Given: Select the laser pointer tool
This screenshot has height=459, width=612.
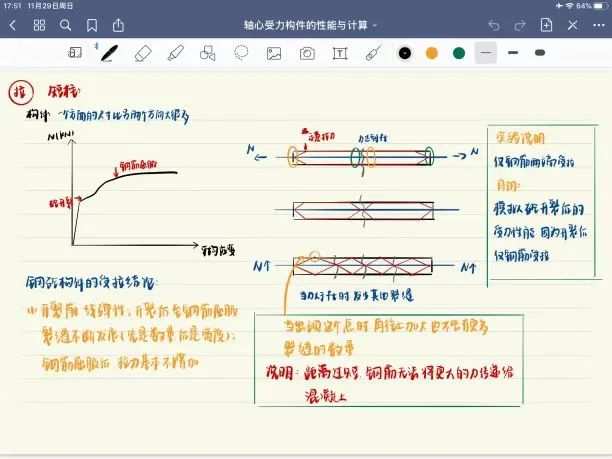Looking at the screenshot, I should 373,53.
